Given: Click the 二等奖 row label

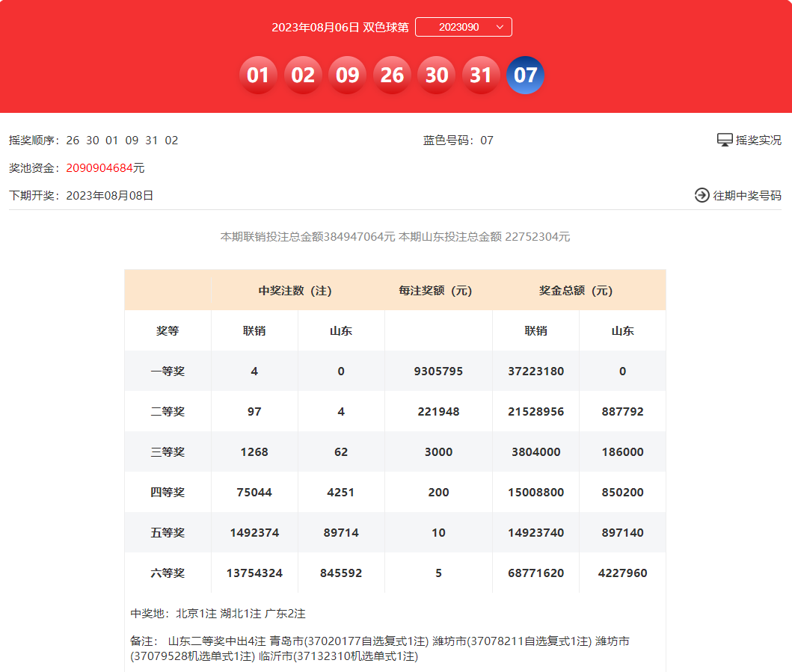Looking at the screenshot, I should [x=168, y=411].
